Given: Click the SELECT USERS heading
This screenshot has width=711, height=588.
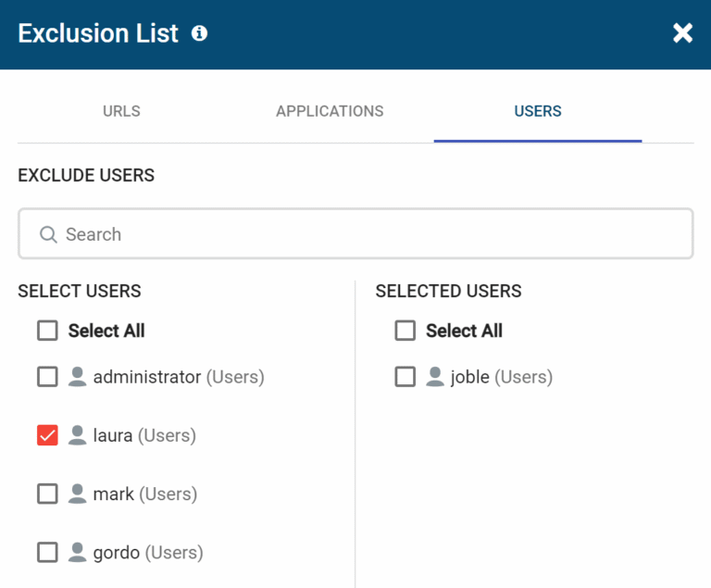Looking at the screenshot, I should click(80, 291).
